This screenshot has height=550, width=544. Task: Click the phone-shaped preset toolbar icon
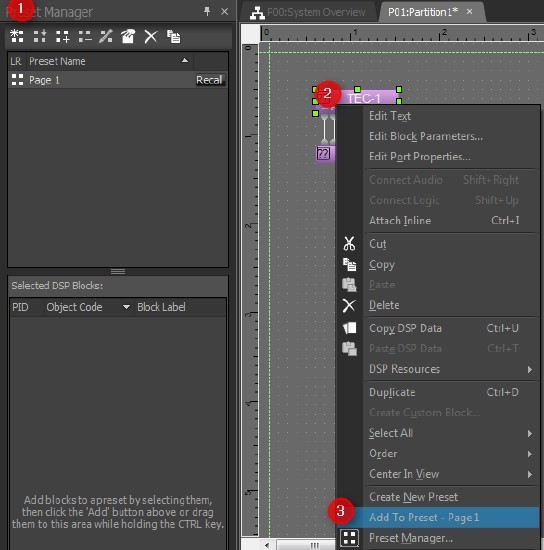coord(128,36)
